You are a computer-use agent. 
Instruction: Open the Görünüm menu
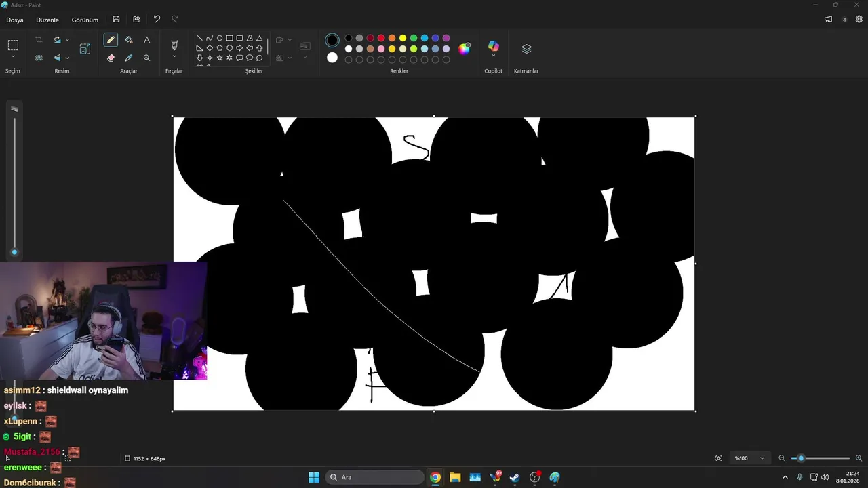pyautogui.click(x=85, y=20)
